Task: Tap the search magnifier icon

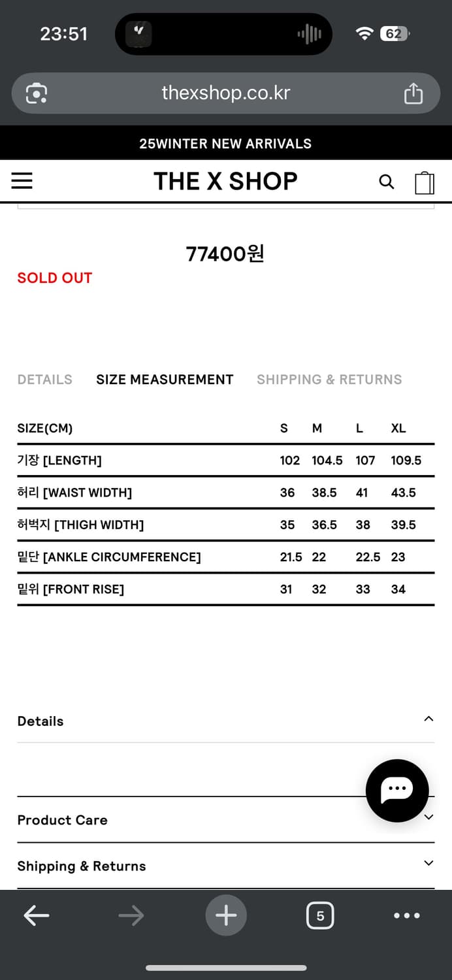Action: tap(387, 182)
